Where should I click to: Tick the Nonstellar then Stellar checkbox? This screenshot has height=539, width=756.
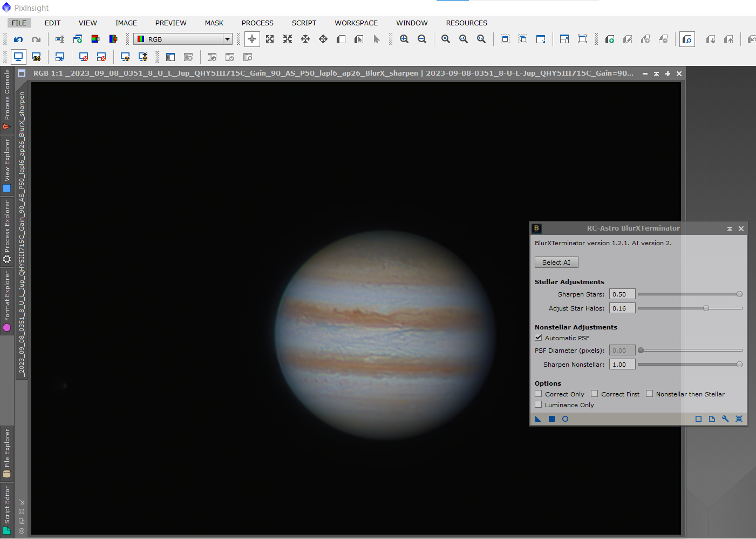[x=650, y=394]
